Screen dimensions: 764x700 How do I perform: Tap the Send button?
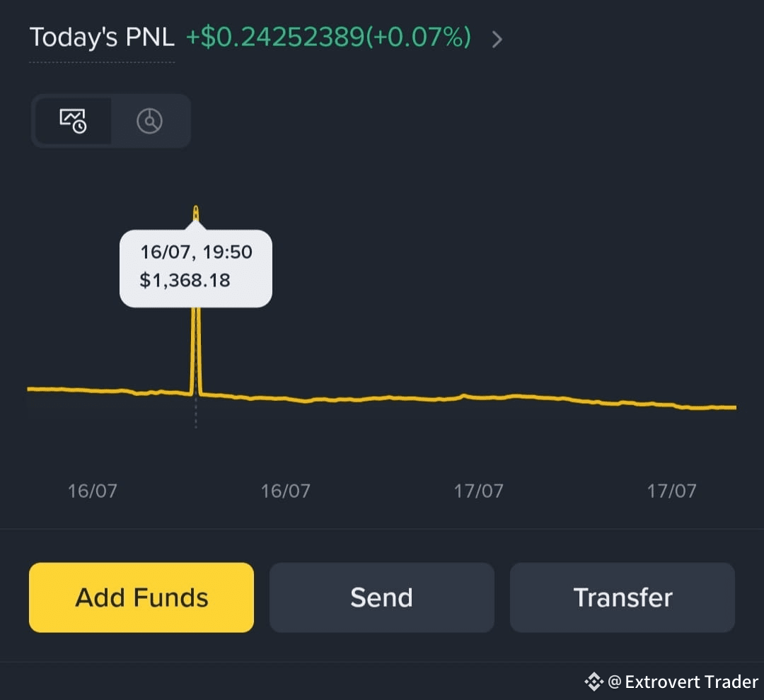pos(381,597)
